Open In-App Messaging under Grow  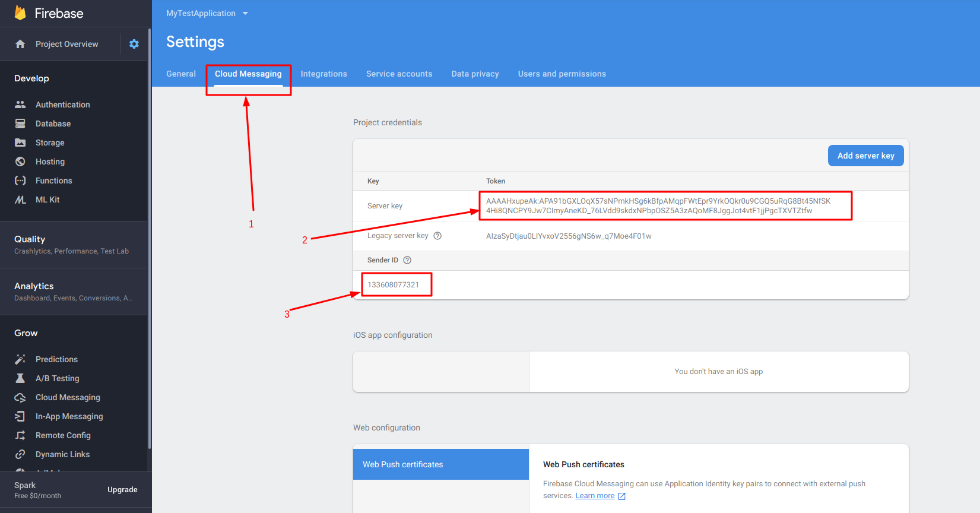point(69,416)
